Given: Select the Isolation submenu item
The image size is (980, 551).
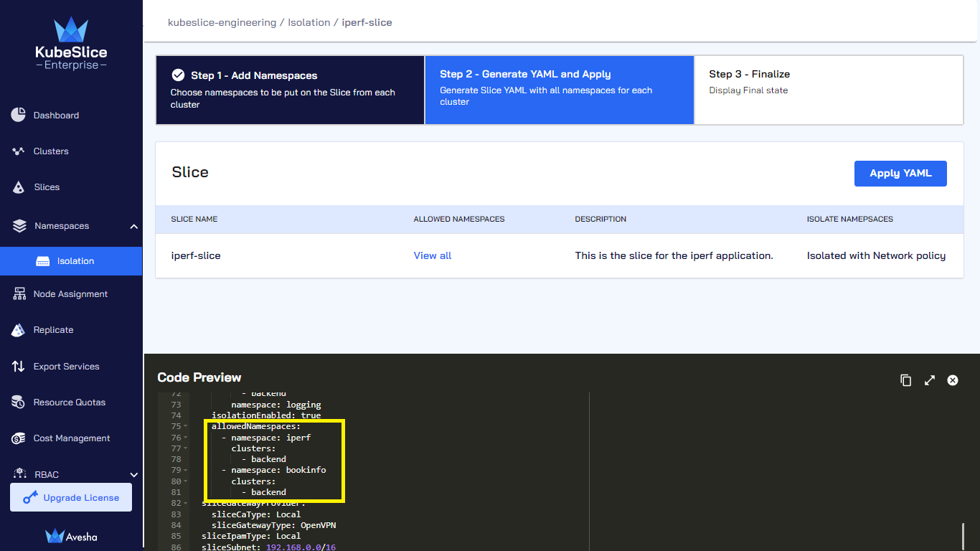Looking at the screenshot, I should click(71, 261).
